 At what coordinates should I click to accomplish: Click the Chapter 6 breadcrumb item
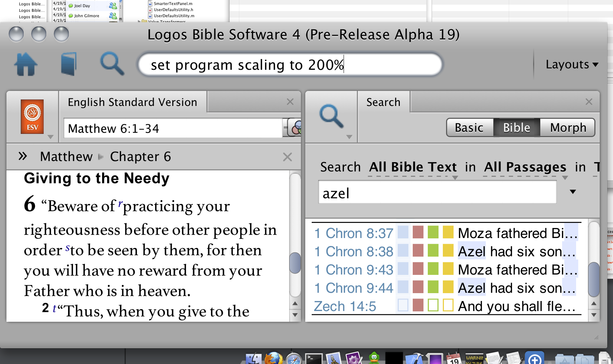click(140, 156)
